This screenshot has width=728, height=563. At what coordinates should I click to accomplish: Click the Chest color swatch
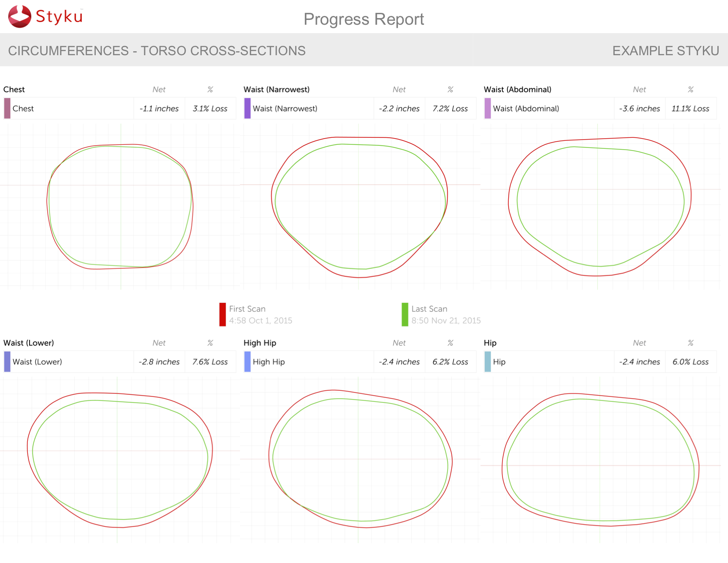click(x=7, y=109)
